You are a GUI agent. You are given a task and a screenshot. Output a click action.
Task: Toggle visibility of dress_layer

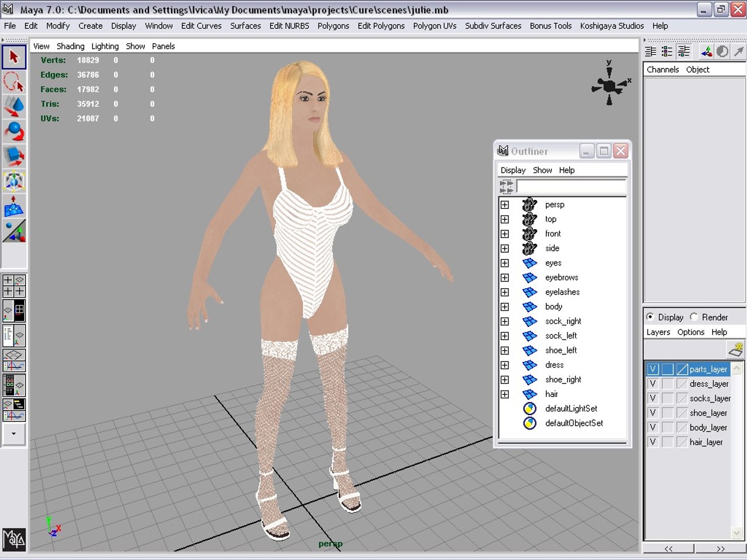[x=653, y=384]
